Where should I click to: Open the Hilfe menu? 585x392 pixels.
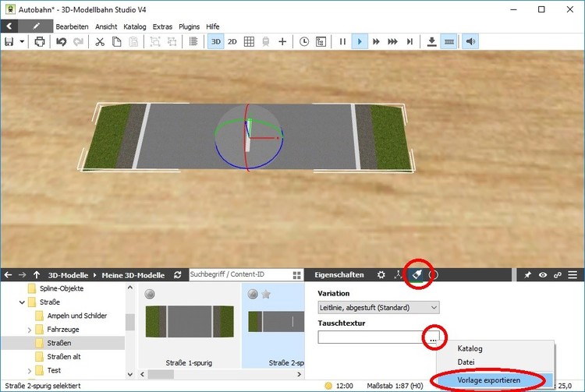point(213,26)
